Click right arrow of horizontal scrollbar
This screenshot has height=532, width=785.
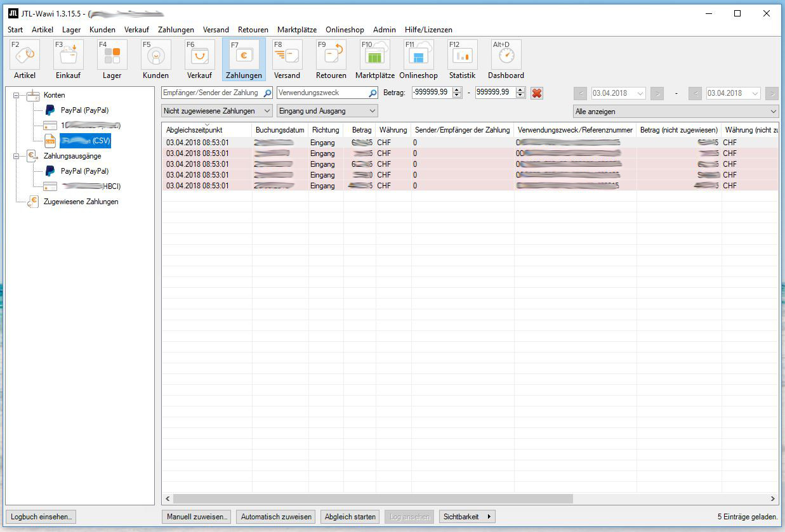tap(773, 499)
